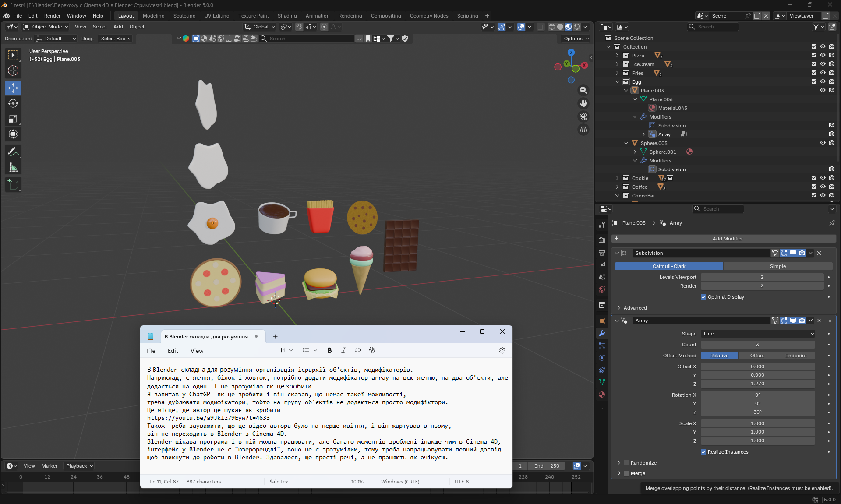Select the Rotate tool in toolbar

click(13, 104)
